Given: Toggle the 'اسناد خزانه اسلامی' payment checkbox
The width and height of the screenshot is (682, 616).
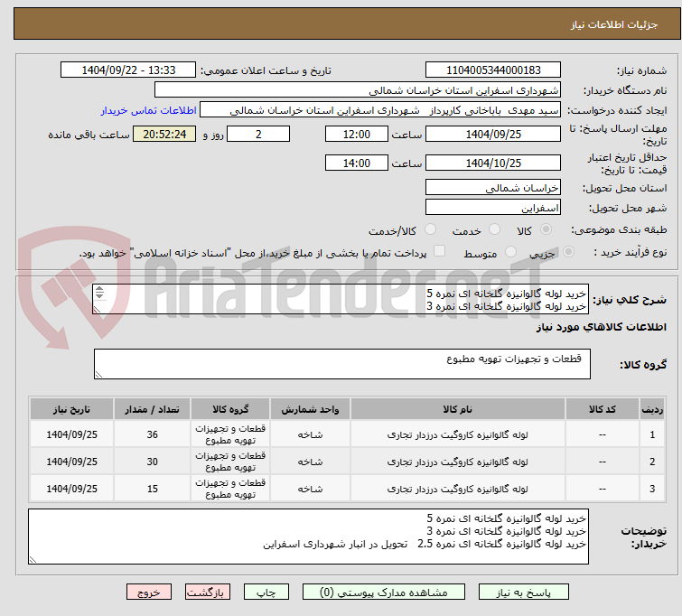Looking at the screenshot, I should pos(440,253).
